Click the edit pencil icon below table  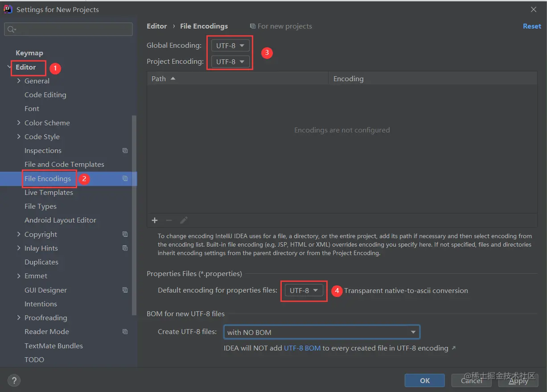tap(184, 220)
